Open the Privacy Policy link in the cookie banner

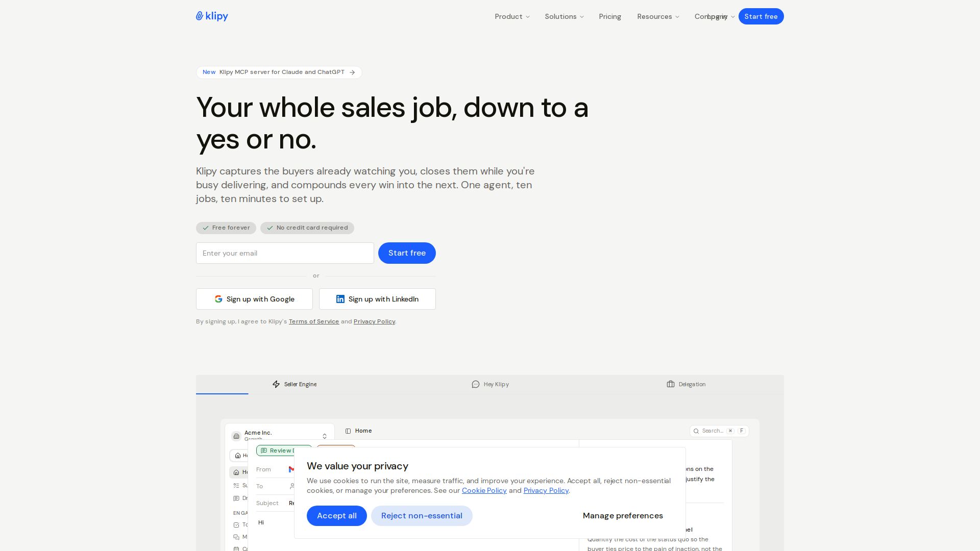coord(546,491)
